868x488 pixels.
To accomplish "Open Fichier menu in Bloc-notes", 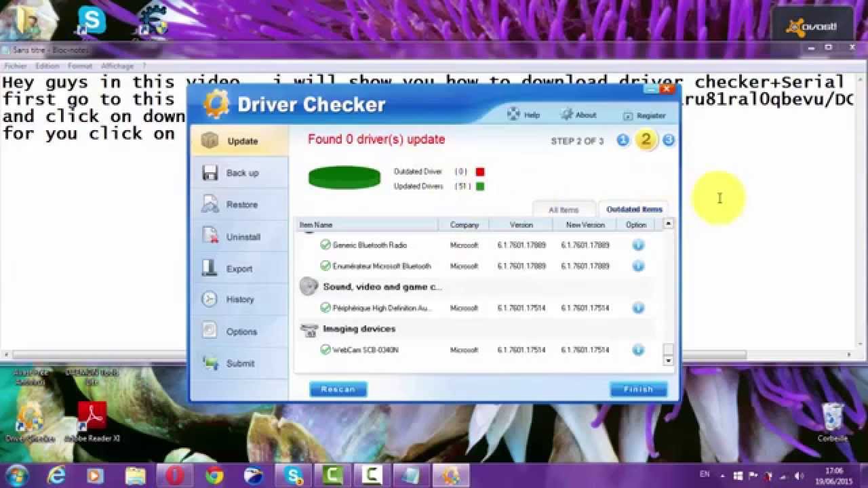I will tap(16, 66).
